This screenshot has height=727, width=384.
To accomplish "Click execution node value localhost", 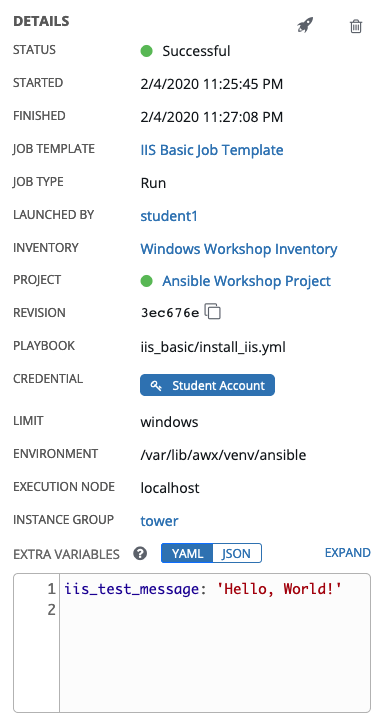I will [x=170, y=488].
